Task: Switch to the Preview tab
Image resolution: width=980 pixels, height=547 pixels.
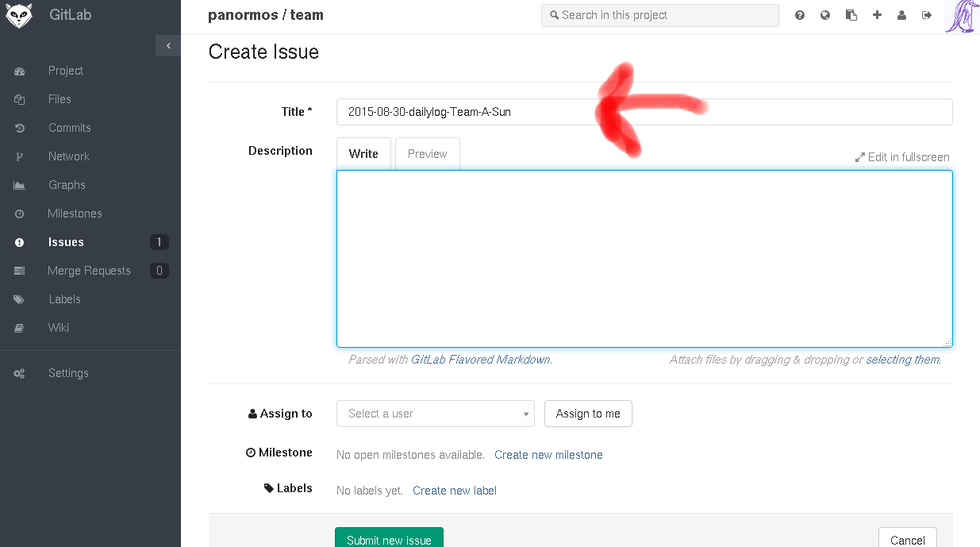Action: (427, 154)
